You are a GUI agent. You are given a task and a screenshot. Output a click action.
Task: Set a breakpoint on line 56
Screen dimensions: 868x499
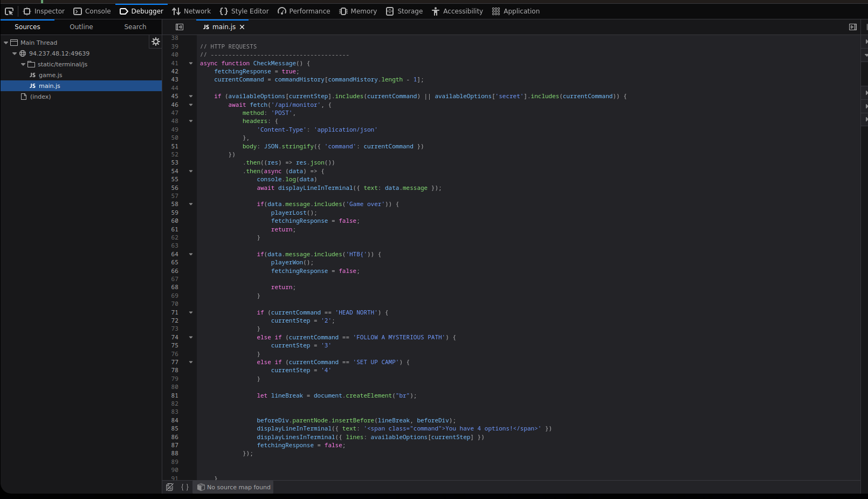point(175,188)
